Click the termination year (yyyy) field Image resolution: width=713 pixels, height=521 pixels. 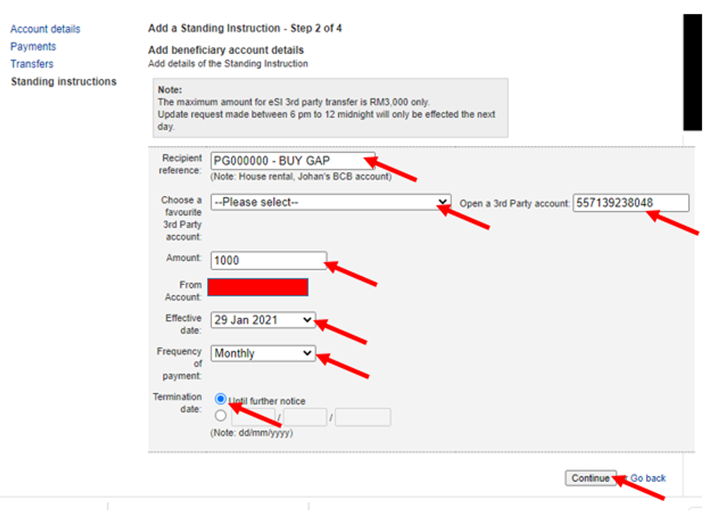[x=363, y=417]
